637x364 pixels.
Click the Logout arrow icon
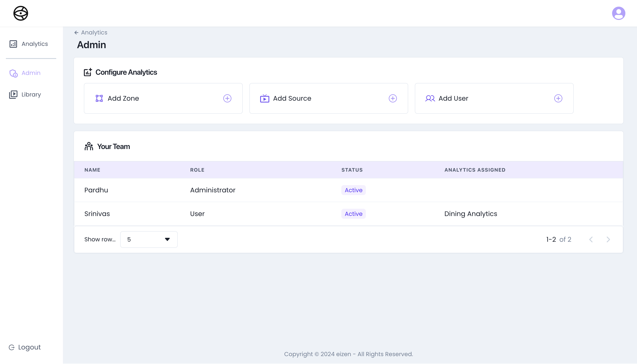point(11,347)
